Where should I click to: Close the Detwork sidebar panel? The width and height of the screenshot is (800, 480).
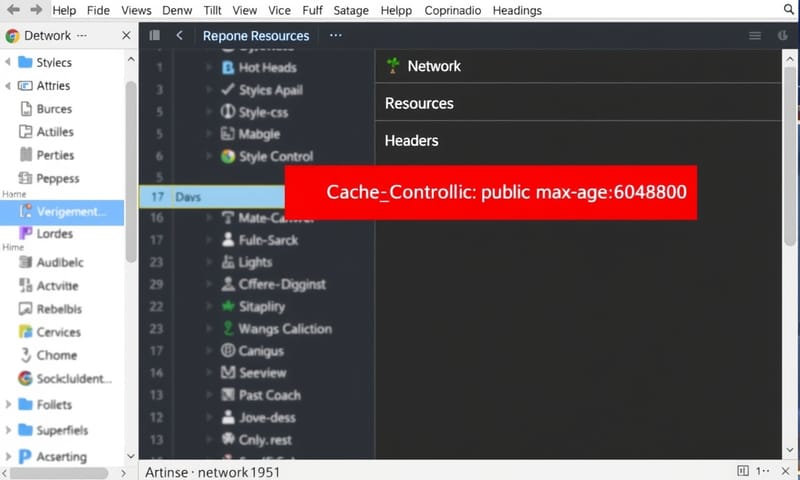[x=126, y=35]
